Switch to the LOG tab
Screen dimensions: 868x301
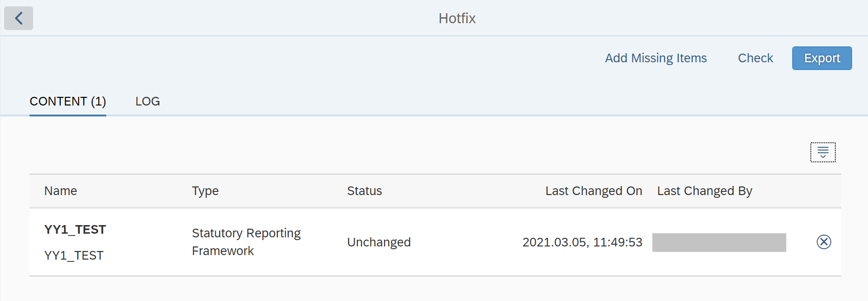coord(148,101)
